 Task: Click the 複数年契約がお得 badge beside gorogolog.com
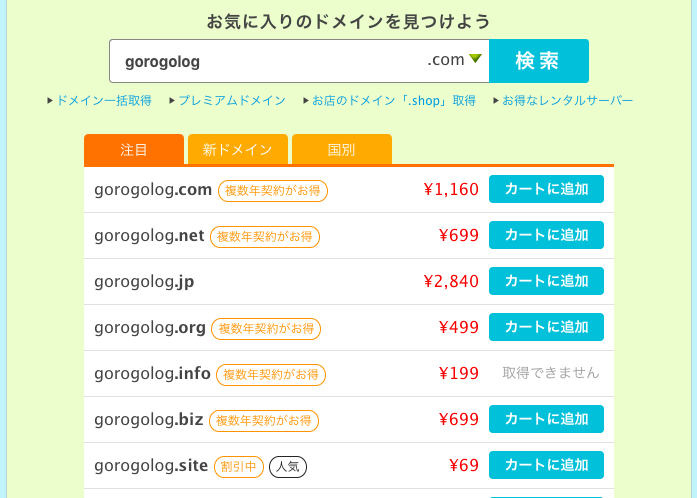pyautogui.click(x=272, y=191)
